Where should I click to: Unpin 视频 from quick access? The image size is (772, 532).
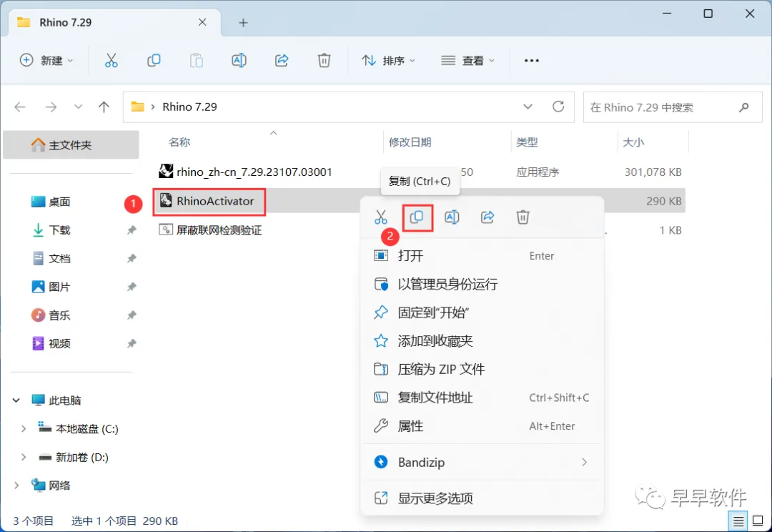132,343
